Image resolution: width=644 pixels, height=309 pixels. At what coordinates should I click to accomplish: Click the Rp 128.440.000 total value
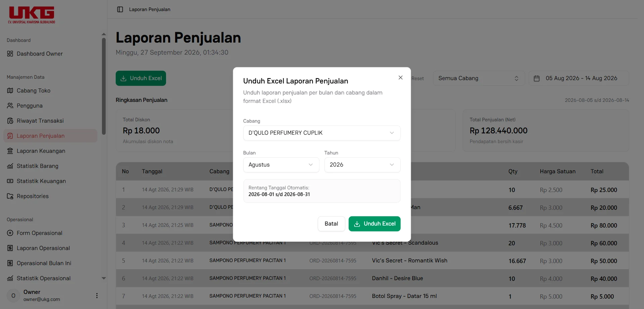coord(498,130)
